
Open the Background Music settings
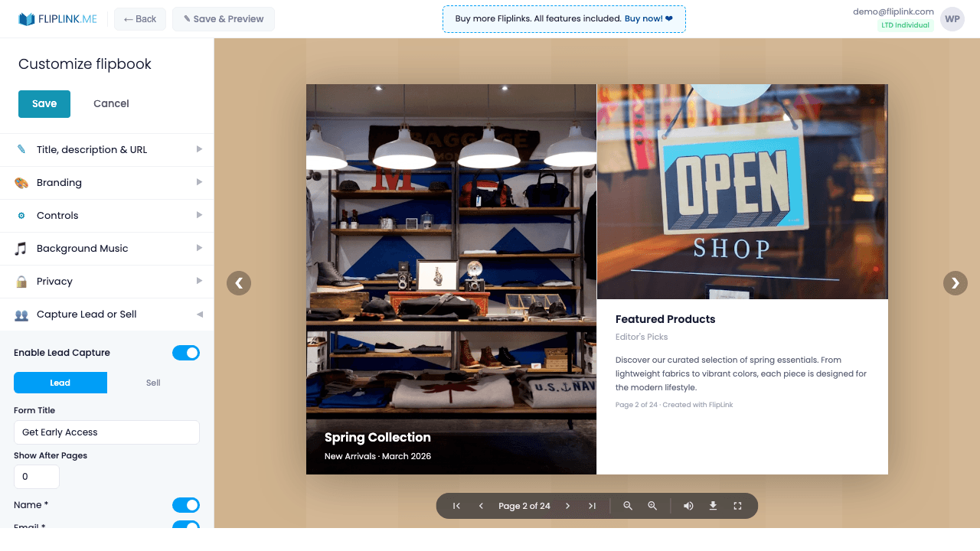click(106, 248)
